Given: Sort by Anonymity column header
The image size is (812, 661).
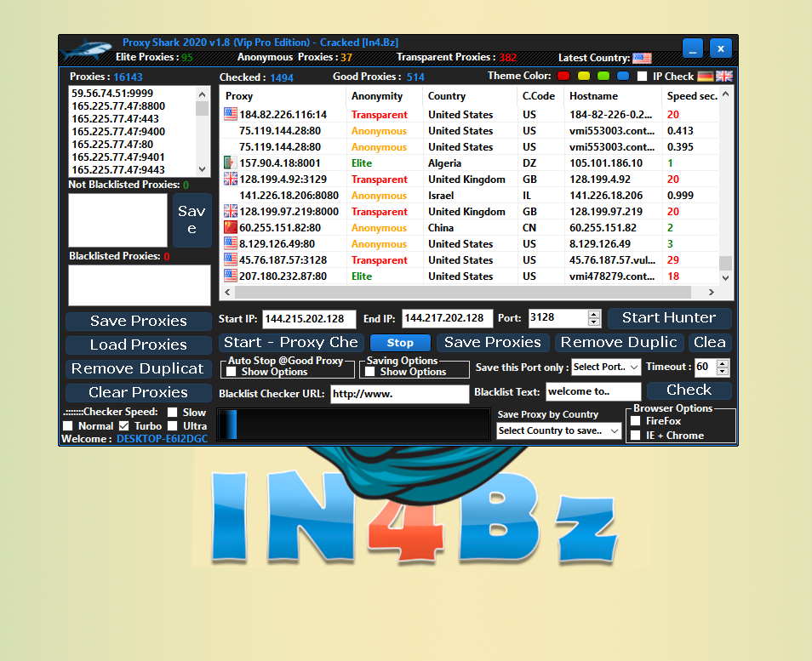Looking at the screenshot, I should (x=384, y=96).
